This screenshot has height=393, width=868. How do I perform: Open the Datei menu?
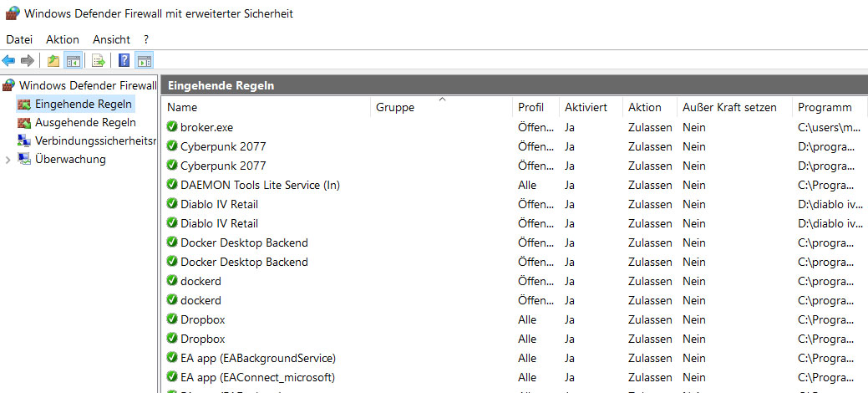point(19,39)
